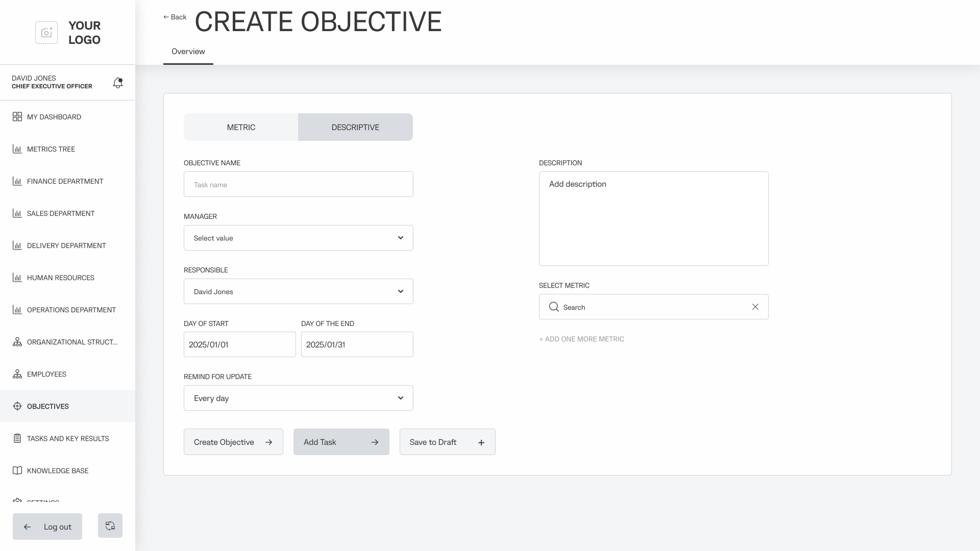The height and width of the screenshot is (551, 980).
Task: Clear the metric search with X icon
Action: 755,307
